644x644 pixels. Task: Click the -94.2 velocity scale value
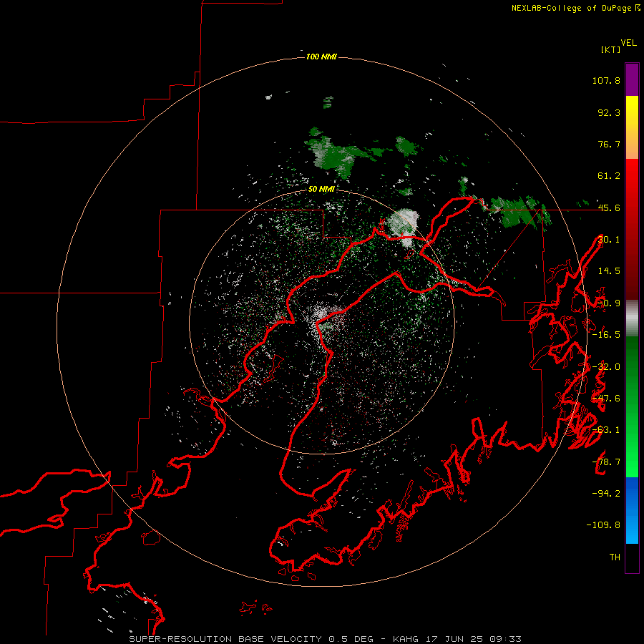click(606, 493)
